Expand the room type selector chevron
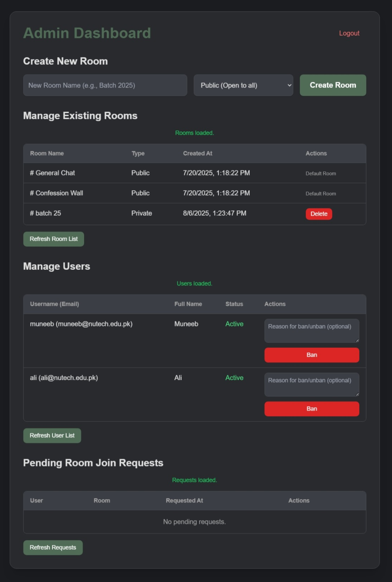The image size is (392, 582). 289,85
